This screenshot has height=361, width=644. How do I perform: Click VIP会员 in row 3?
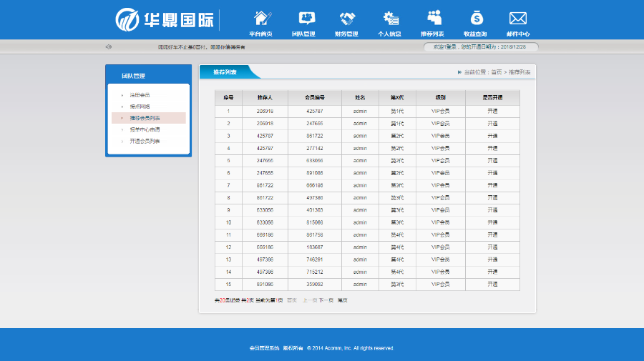pyautogui.click(x=440, y=136)
